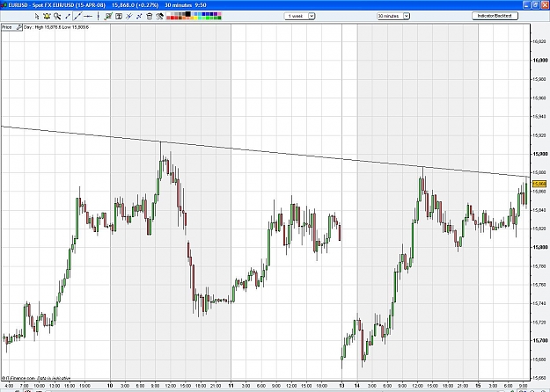Click the trash can delete icon
Viewport: 550px width, 392px height.
(149, 16)
